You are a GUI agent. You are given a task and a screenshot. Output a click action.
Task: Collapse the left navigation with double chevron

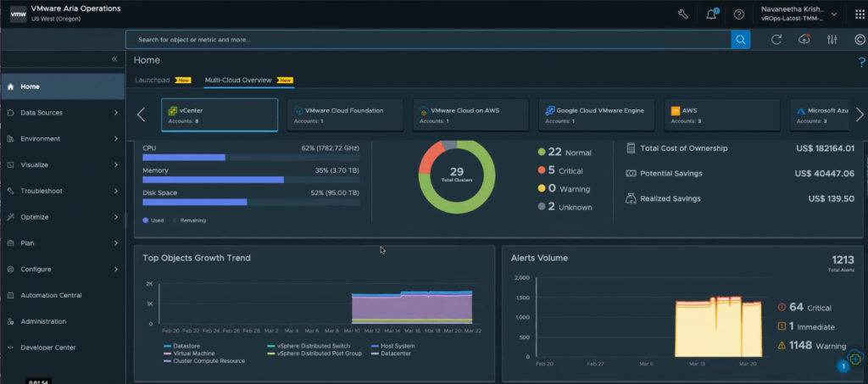[114, 59]
